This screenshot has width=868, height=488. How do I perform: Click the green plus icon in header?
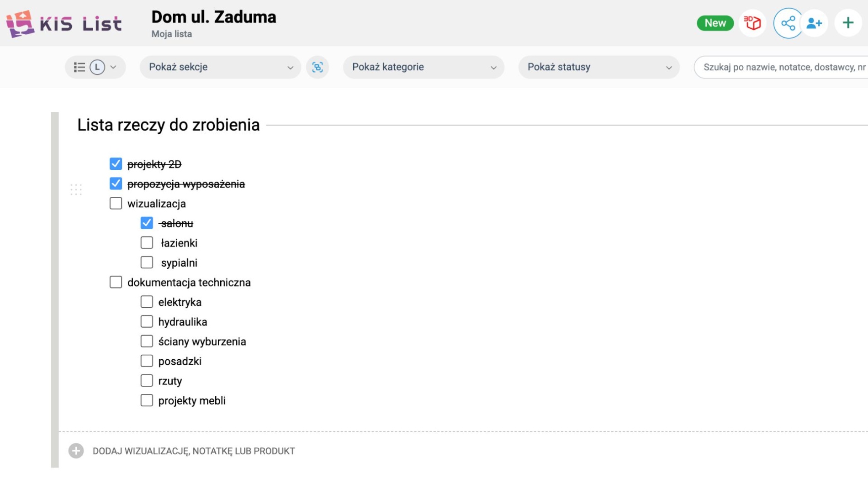pos(848,23)
